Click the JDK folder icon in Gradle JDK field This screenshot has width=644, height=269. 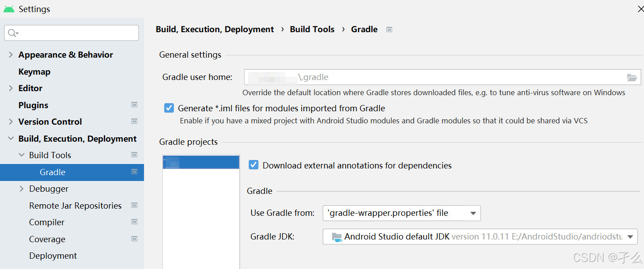337,237
